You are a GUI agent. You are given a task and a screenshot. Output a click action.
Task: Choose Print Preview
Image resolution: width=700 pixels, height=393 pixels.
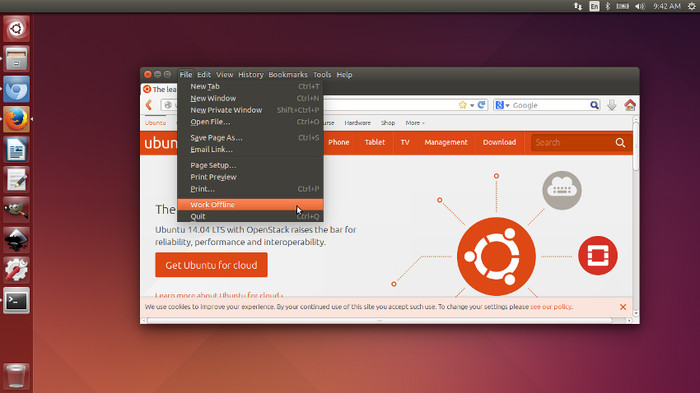[250, 177]
